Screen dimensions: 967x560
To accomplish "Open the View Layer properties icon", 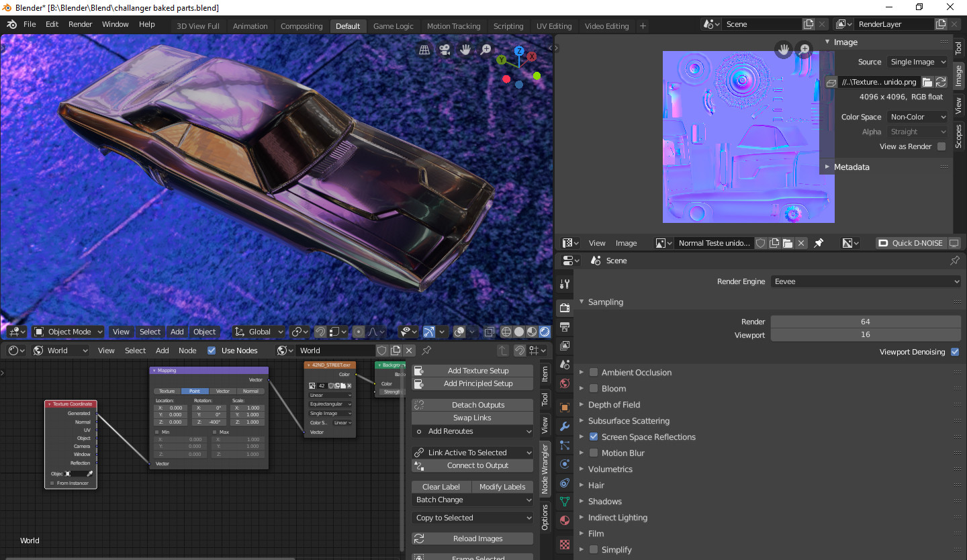I will tap(565, 346).
